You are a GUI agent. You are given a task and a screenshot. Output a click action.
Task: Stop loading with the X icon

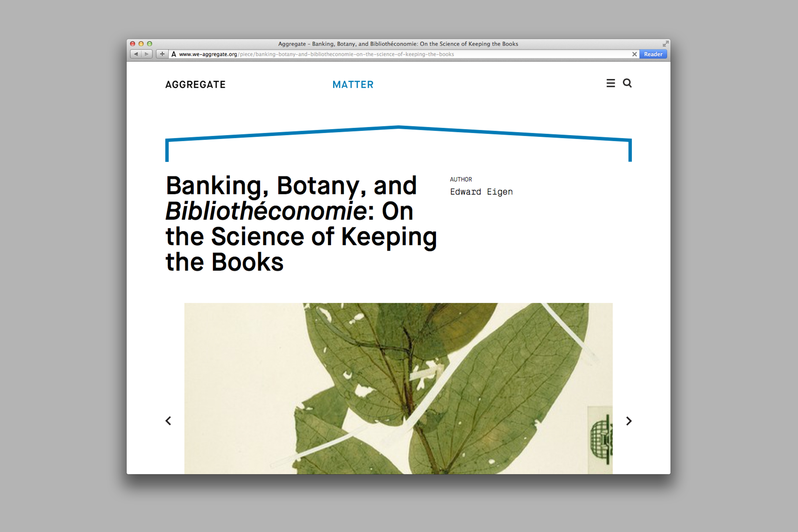(x=634, y=54)
